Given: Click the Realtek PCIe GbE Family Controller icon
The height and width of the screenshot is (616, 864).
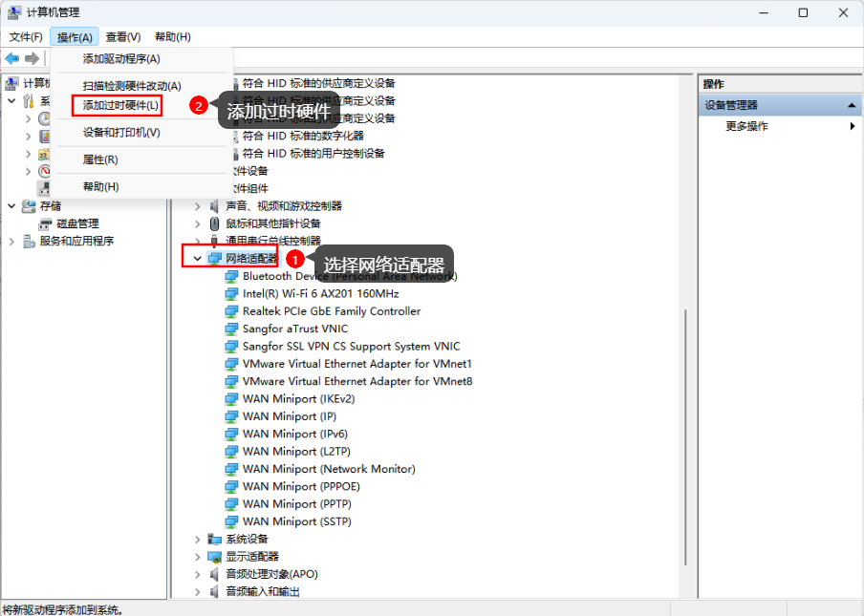Looking at the screenshot, I should tap(231, 311).
